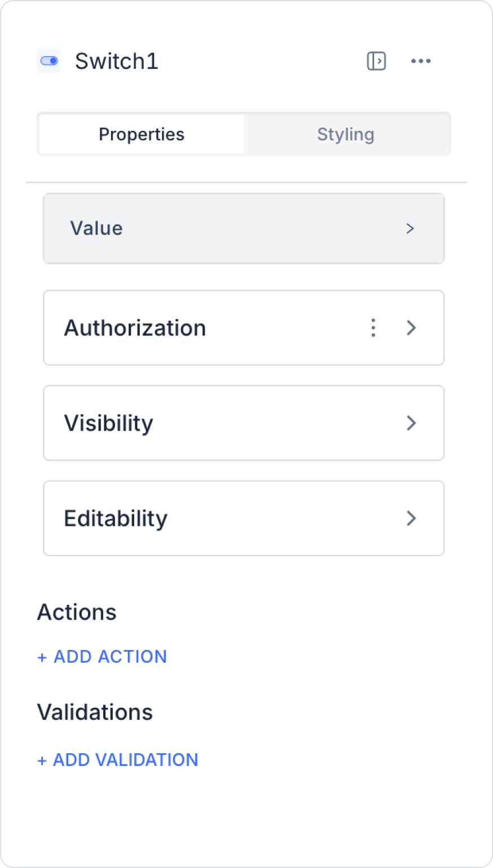Click the plus sign before ADD VALIDATION
This screenshot has width=493, height=868.
[42, 760]
